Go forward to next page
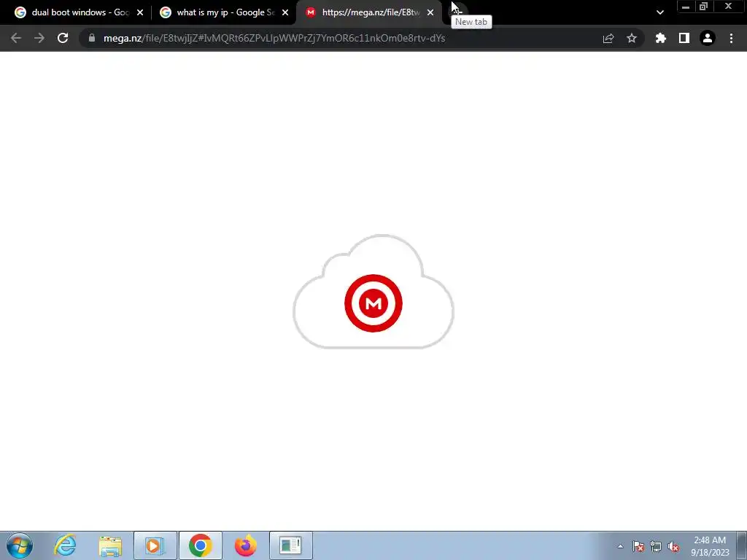 39,38
